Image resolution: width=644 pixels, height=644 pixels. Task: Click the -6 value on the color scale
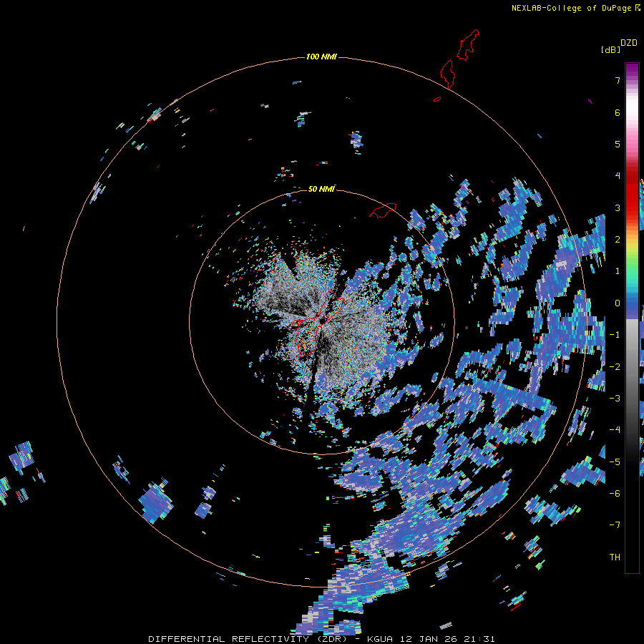615,494
